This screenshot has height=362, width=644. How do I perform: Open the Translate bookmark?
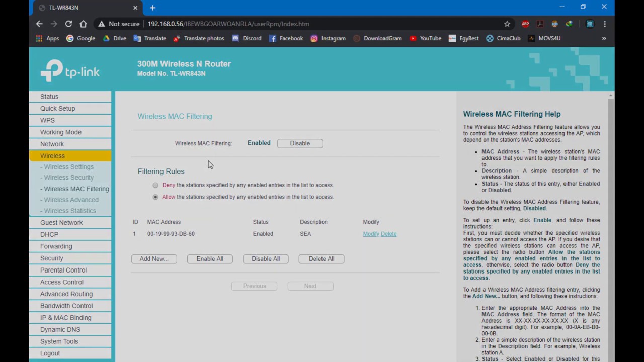[x=149, y=38]
